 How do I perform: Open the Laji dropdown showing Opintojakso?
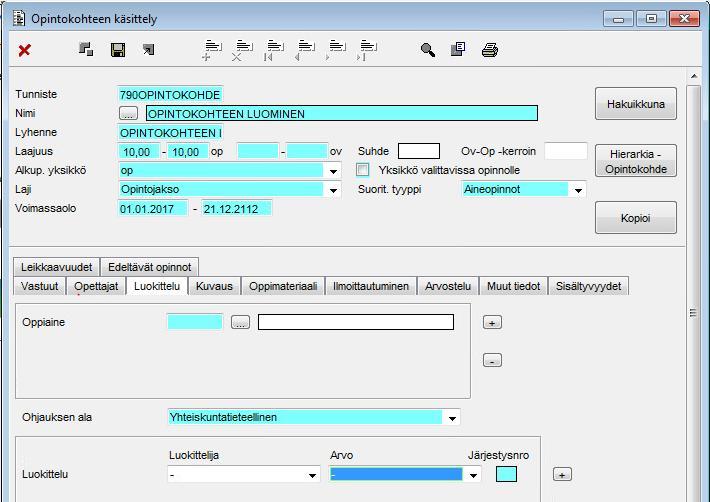[333, 190]
